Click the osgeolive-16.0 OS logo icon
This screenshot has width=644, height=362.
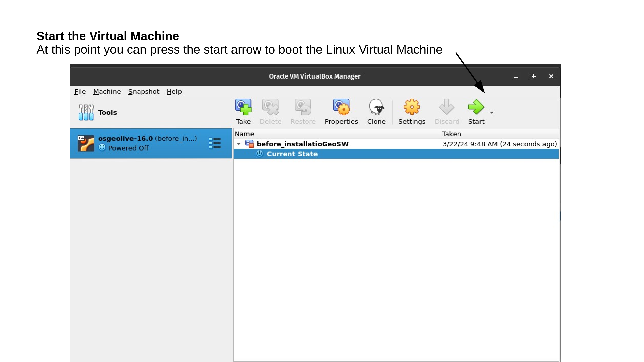click(86, 143)
